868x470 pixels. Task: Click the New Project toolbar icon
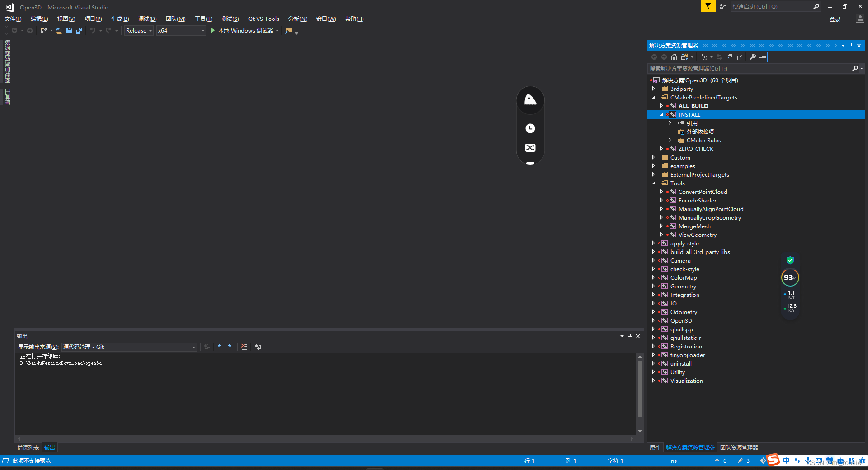(x=44, y=31)
